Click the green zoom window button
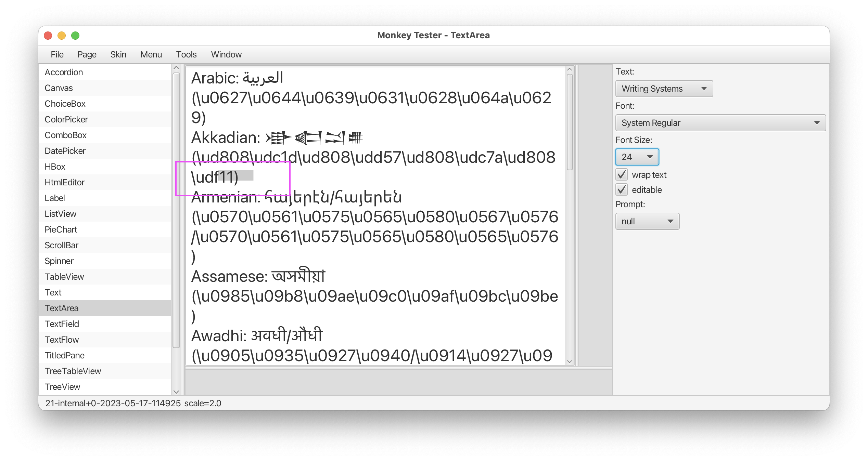The height and width of the screenshot is (461, 868). tap(75, 36)
